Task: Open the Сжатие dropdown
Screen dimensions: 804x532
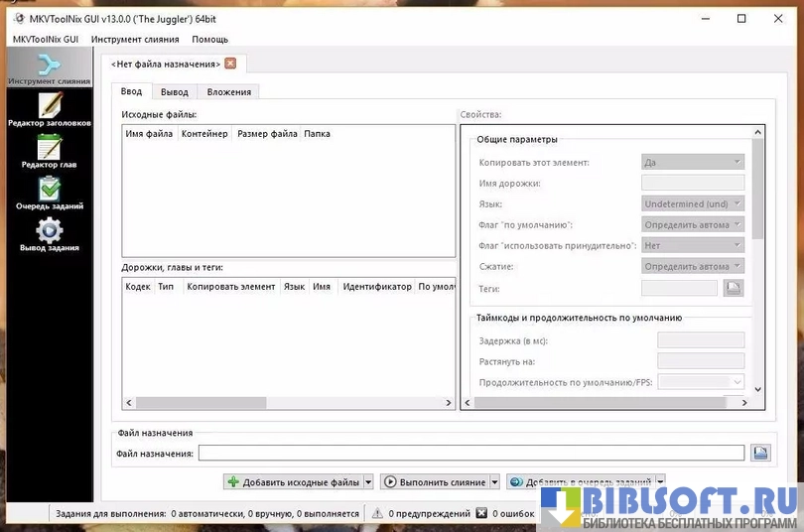Action: 693,266
